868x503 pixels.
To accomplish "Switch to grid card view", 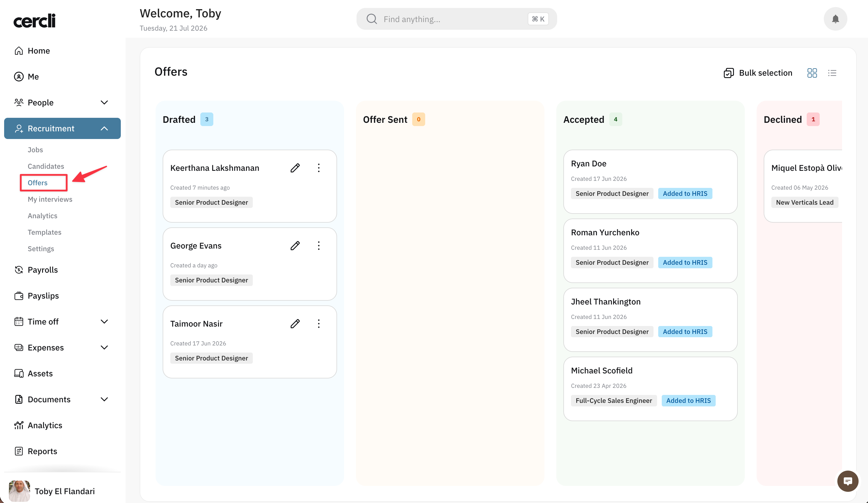I will (812, 73).
